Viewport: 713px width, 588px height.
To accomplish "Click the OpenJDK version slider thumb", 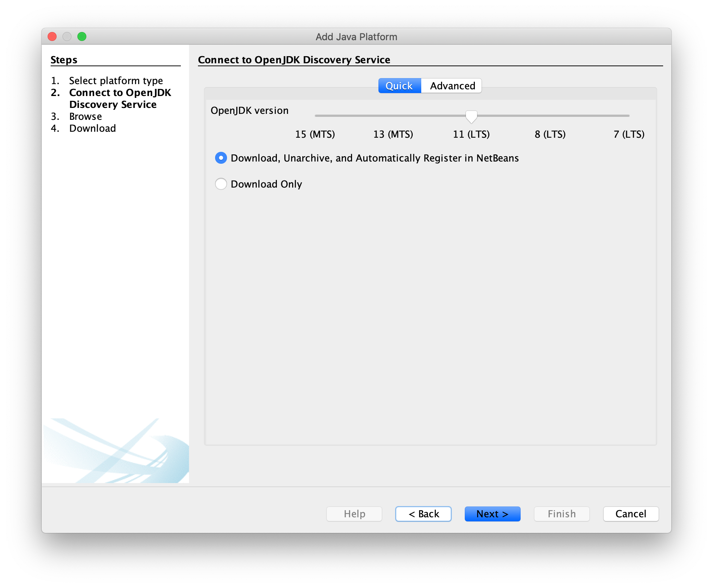I will pyautogui.click(x=471, y=116).
